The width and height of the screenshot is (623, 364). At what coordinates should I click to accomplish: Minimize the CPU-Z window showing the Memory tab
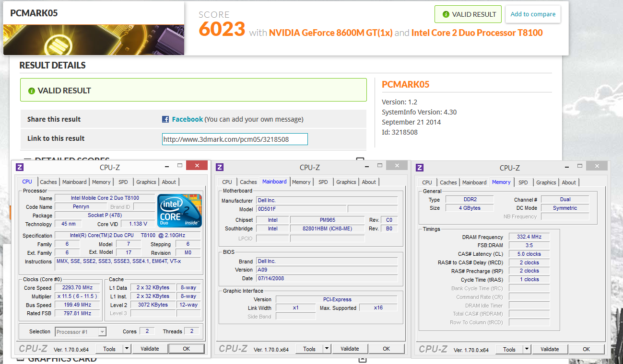coord(566,166)
